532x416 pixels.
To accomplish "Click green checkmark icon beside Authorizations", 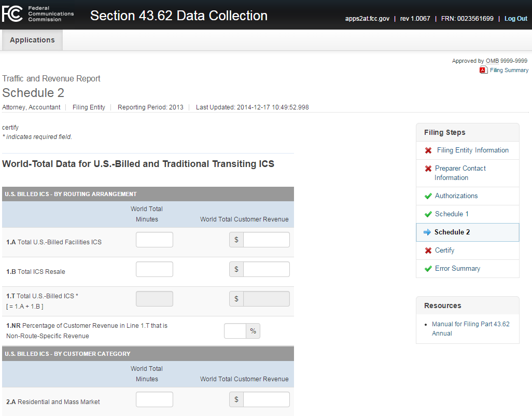I will click(x=428, y=196).
